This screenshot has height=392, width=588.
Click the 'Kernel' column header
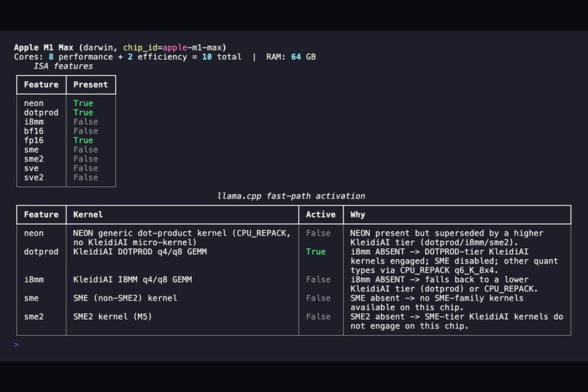(88, 215)
